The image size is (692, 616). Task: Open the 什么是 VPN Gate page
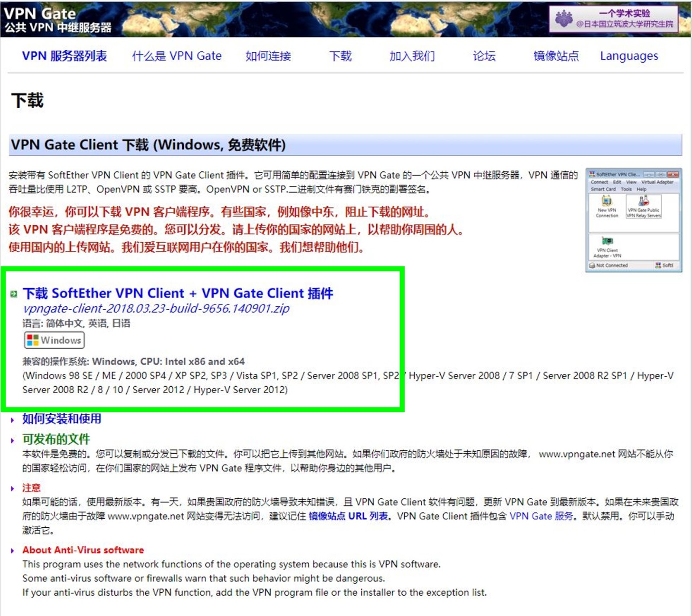tap(177, 56)
